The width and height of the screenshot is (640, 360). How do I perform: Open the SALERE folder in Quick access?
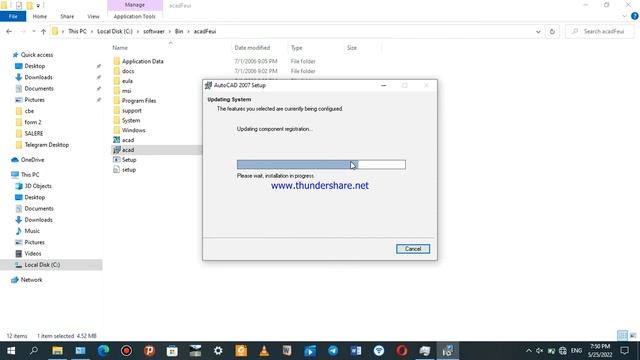[x=33, y=133]
